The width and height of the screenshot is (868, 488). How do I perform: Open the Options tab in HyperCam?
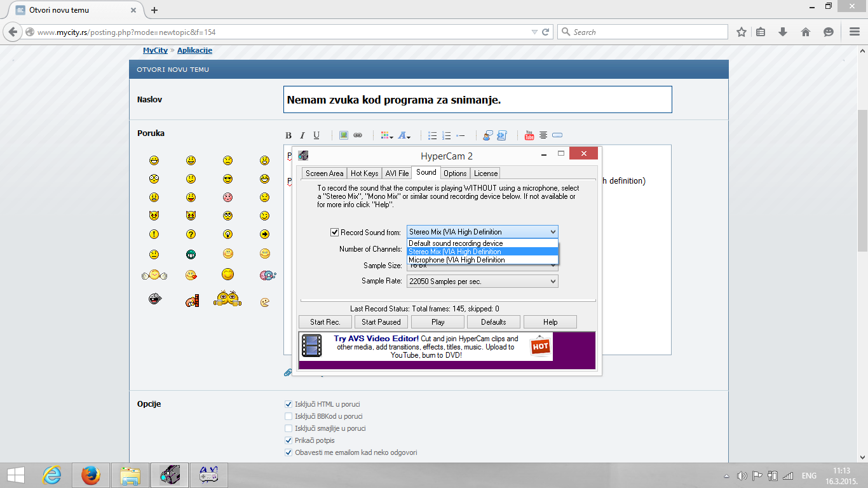[455, 173]
